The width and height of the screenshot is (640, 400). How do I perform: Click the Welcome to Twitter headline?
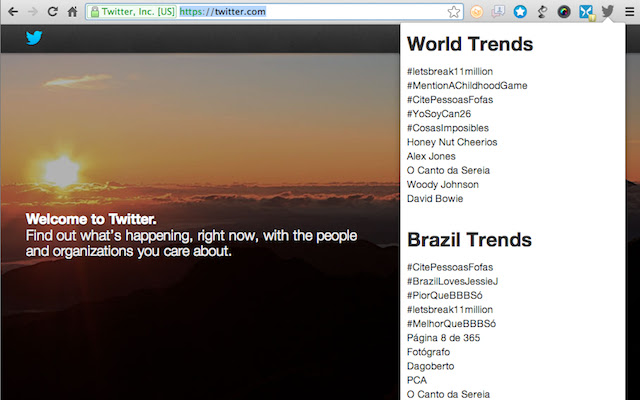pyautogui.click(x=91, y=219)
